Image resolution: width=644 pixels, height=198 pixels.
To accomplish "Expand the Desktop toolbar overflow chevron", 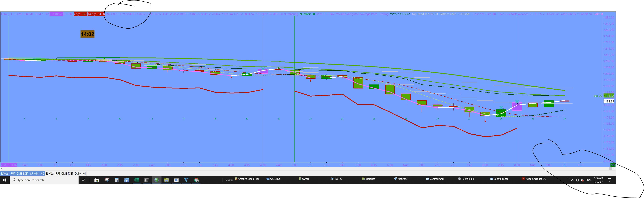I will [x=568, y=178].
